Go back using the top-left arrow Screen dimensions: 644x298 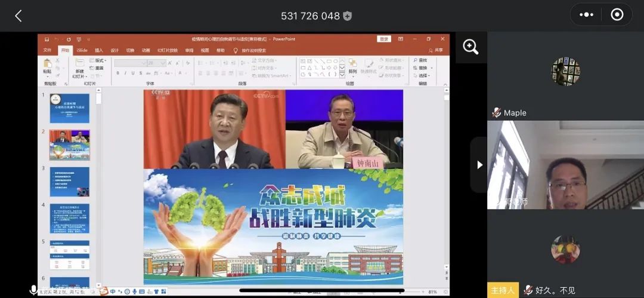18,16
